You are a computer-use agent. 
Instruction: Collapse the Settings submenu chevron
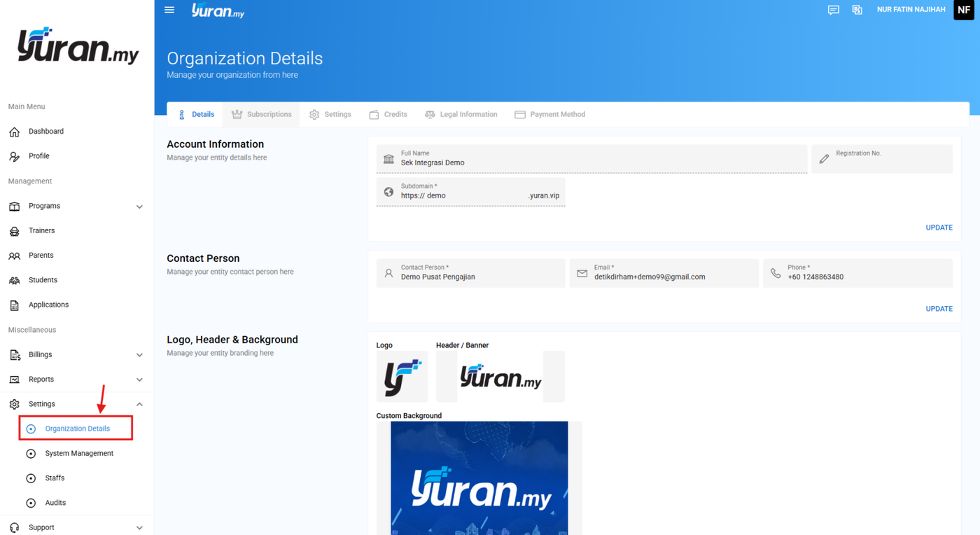click(139, 404)
